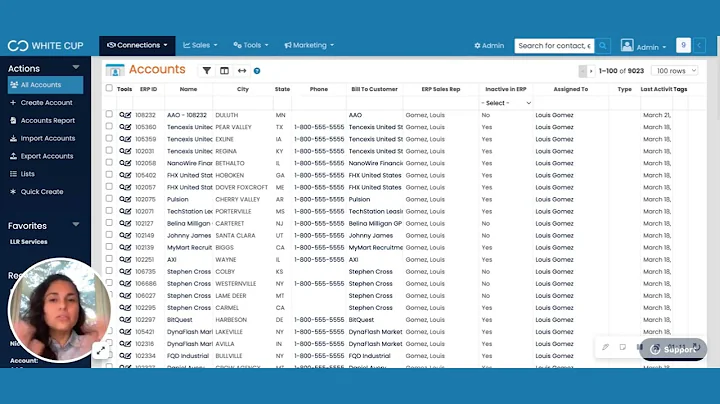Viewport: 720px width, 404px height.
Task: Click the Belina Milligan name cell
Action: [188, 224]
